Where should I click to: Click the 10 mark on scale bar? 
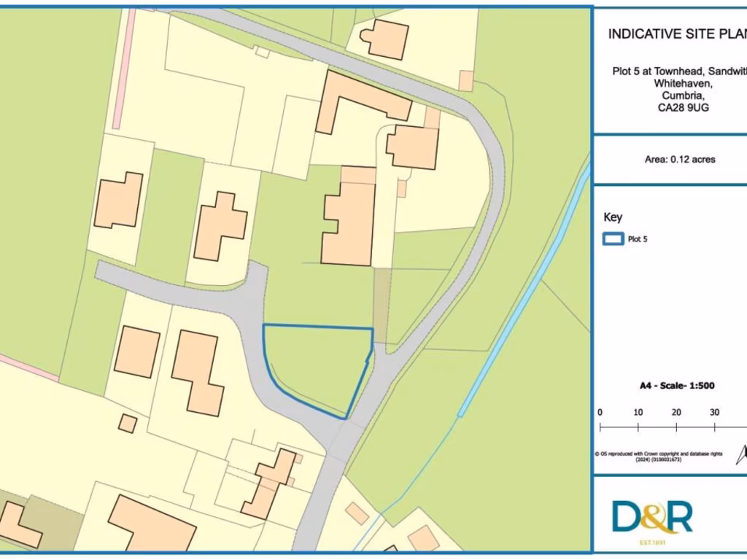pos(638,412)
